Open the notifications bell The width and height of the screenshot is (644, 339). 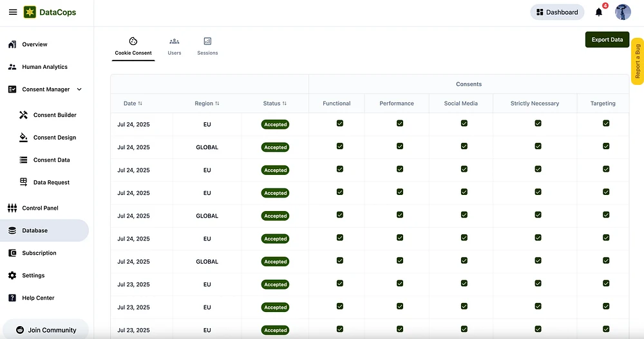[x=599, y=12]
